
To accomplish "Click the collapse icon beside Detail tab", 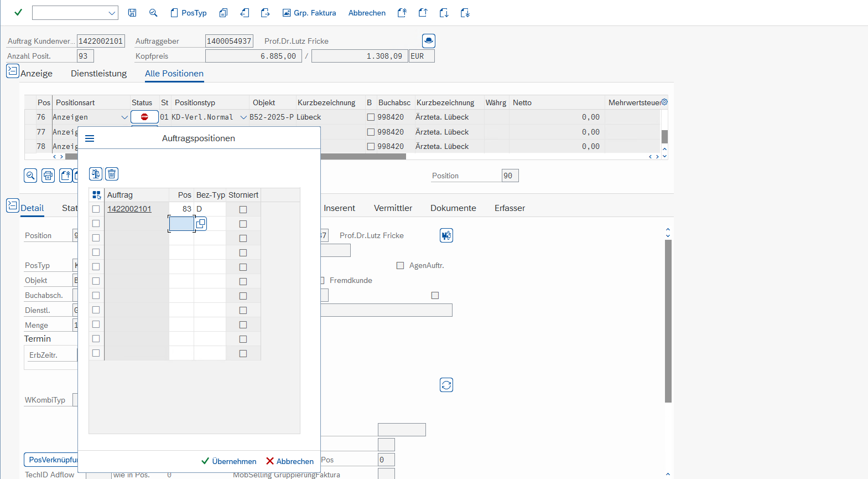I will tap(13, 205).
